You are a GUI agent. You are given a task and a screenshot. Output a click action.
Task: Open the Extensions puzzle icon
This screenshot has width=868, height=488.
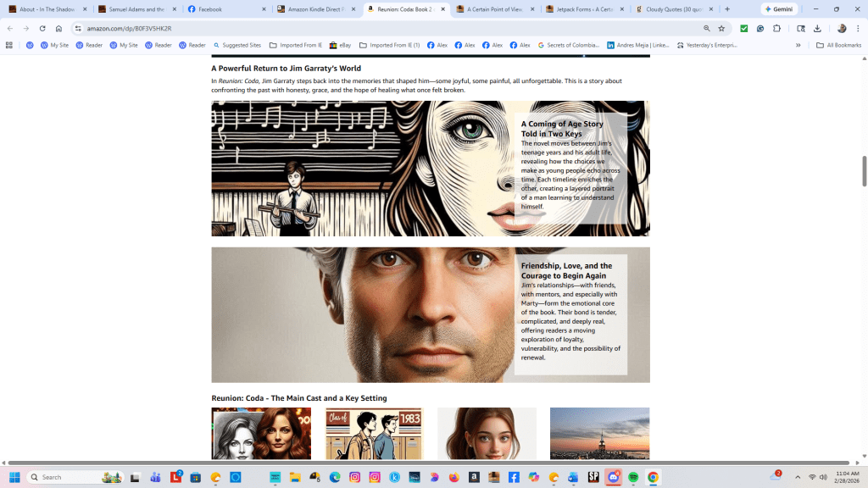(776, 28)
